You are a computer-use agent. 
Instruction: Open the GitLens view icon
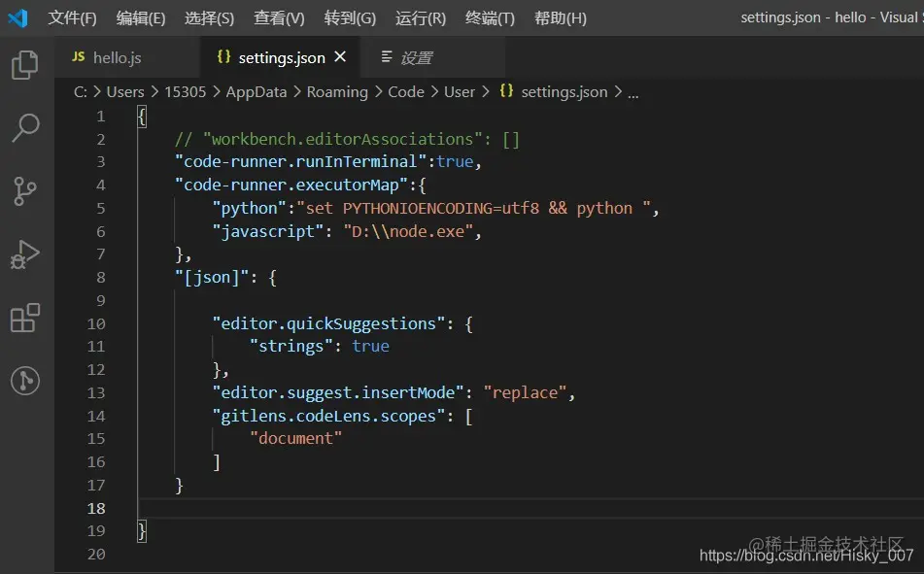coord(25,381)
